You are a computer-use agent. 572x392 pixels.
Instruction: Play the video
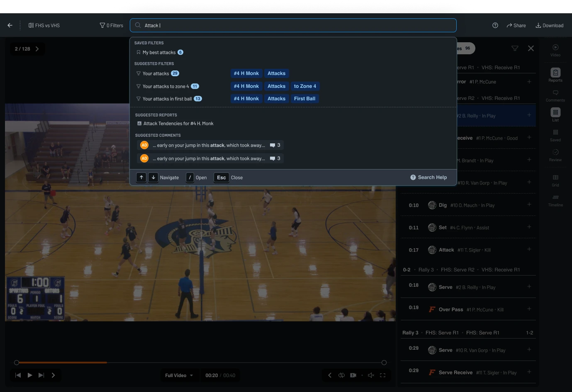coord(30,375)
